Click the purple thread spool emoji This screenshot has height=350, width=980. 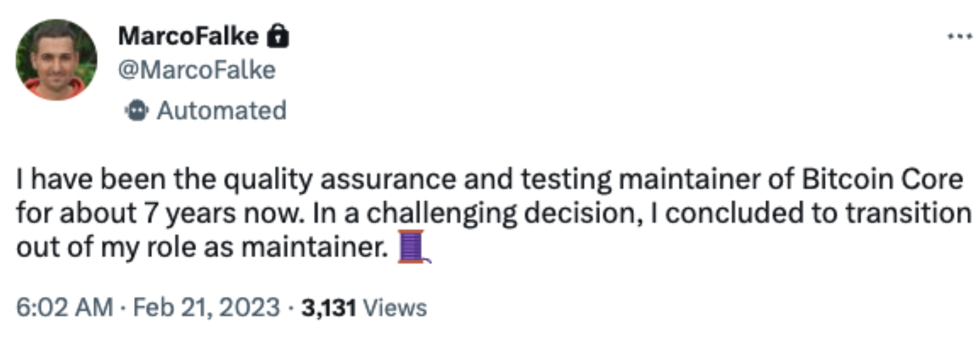[x=413, y=247]
